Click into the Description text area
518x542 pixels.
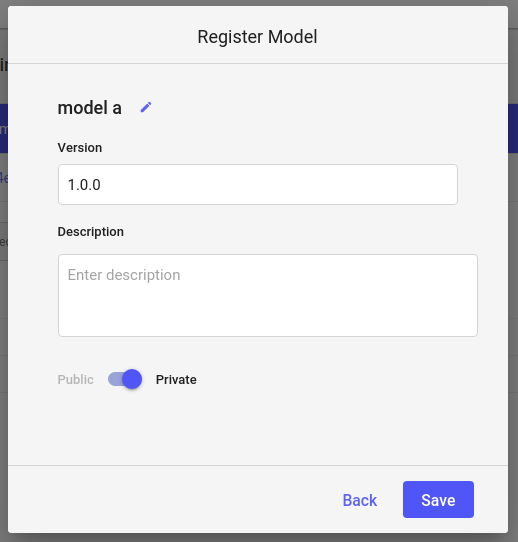click(268, 296)
